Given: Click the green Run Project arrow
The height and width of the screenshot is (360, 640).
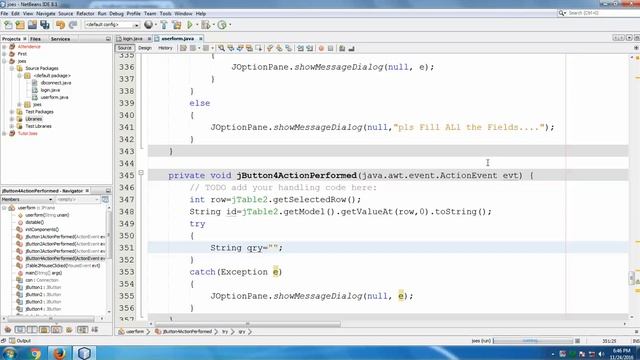Looking at the screenshot, I should tap(190, 25).
